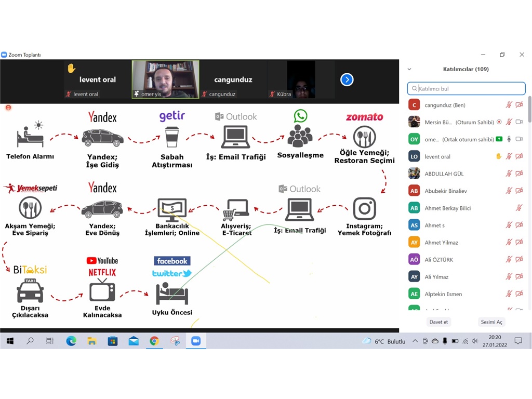Click the red C avatar of cangunduz (Ben)
The width and height of the screenshot is (532, 399).
414,105
